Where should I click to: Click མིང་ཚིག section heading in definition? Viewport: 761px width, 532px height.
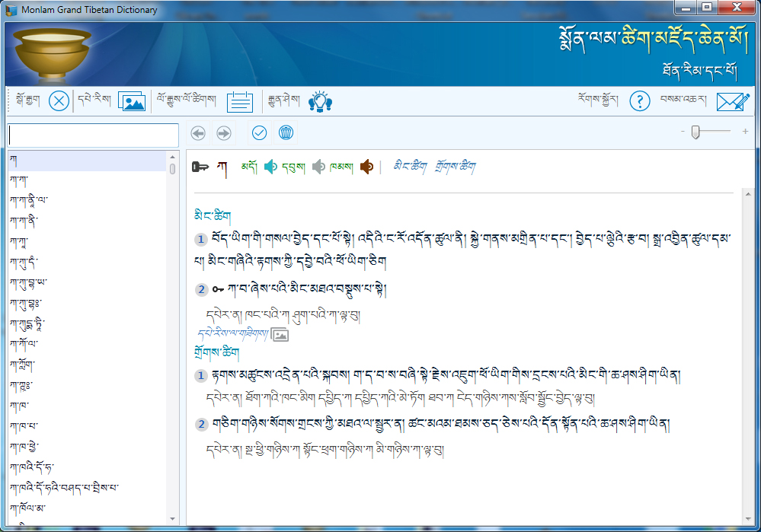coord(212,215)
